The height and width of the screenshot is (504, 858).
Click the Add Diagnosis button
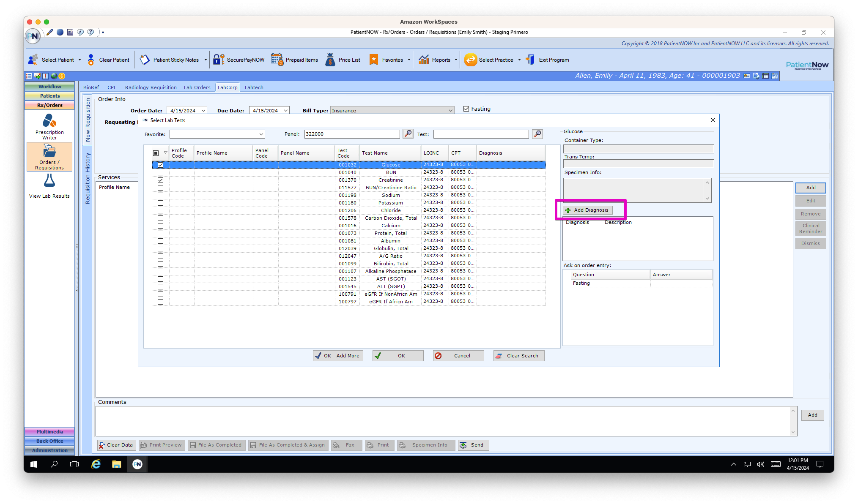click(587, 210)
